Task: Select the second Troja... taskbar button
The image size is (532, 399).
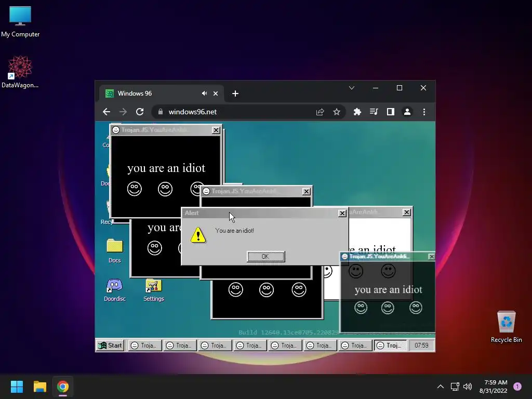Action: pos(179,345)
